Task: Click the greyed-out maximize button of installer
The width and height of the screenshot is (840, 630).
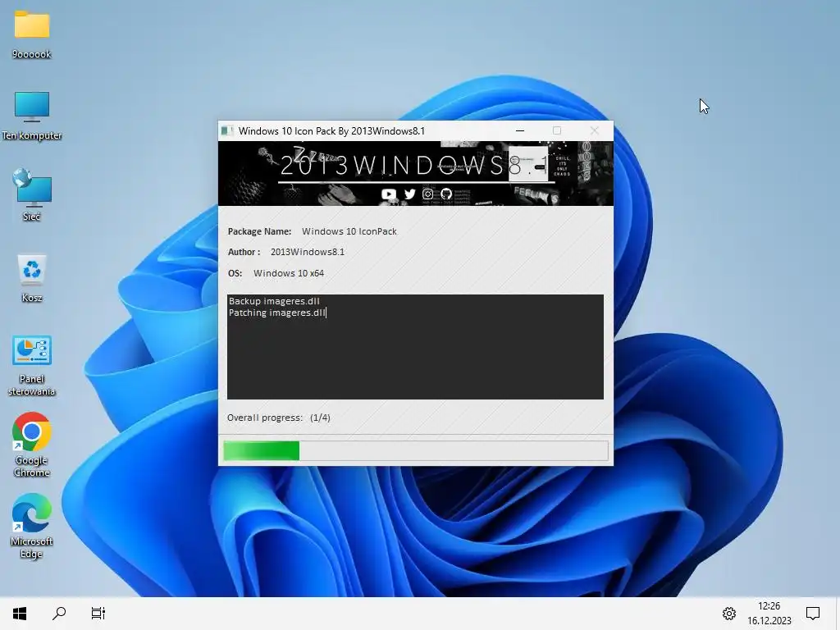Action: coord(557,130)
